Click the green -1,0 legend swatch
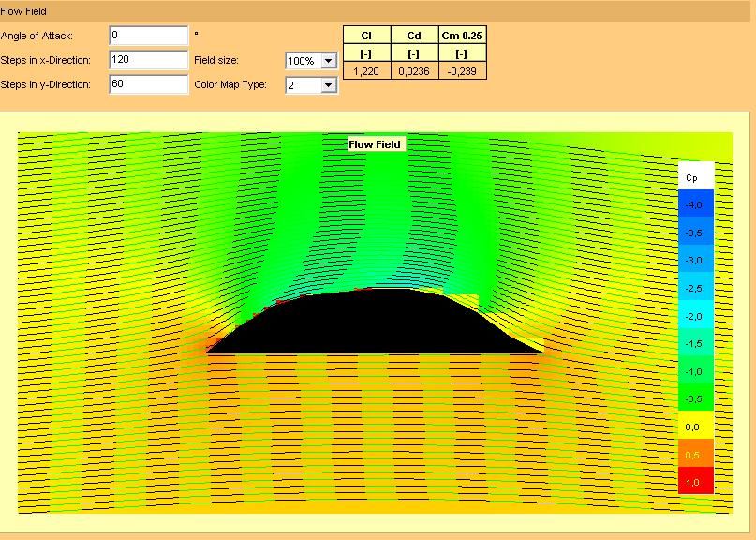 coord(695,371)
